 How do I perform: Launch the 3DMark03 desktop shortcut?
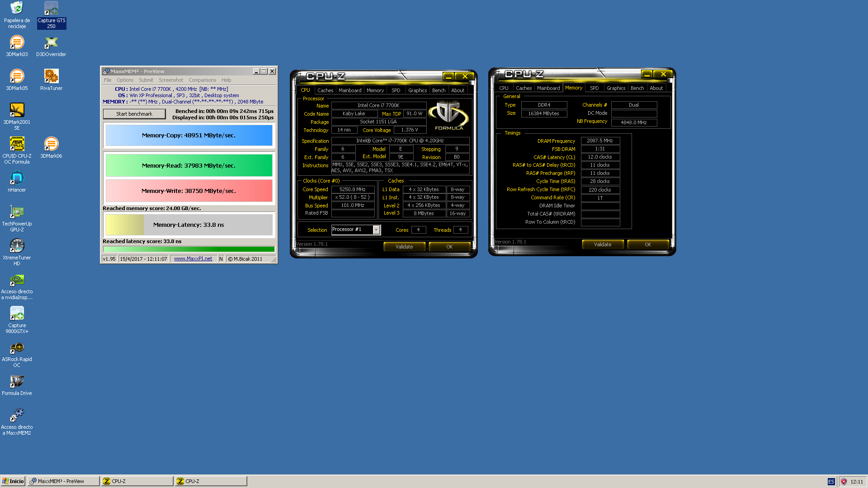[x=17, y=46]
